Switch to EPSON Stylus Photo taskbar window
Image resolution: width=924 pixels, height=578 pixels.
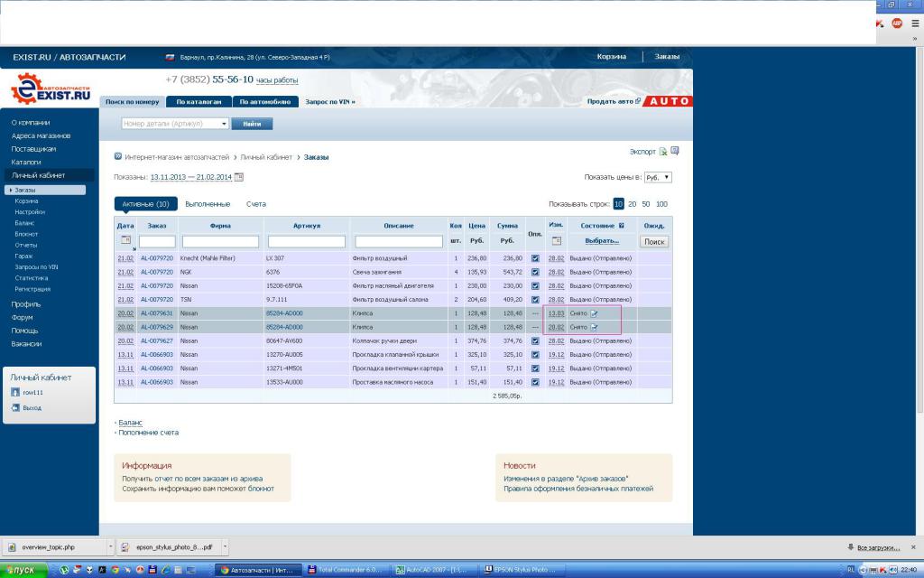point(521,571)
